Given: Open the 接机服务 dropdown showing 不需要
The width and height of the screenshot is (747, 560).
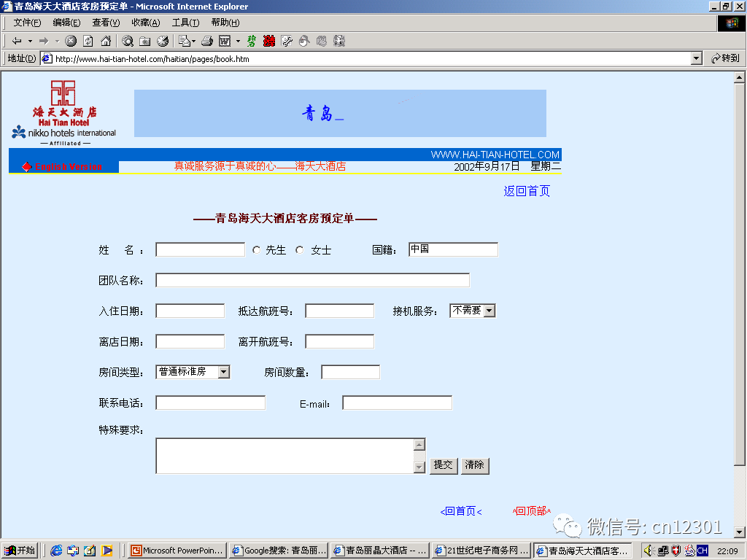Looking at the screenshot, I should tap(489, 311).
